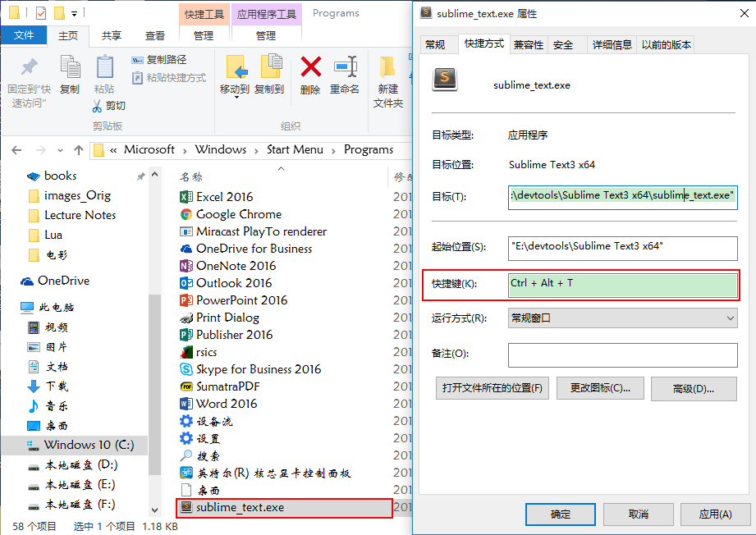Click the Copy icon in the ribbon
Screen dimensions: 756x535
[x=70, y=66]
